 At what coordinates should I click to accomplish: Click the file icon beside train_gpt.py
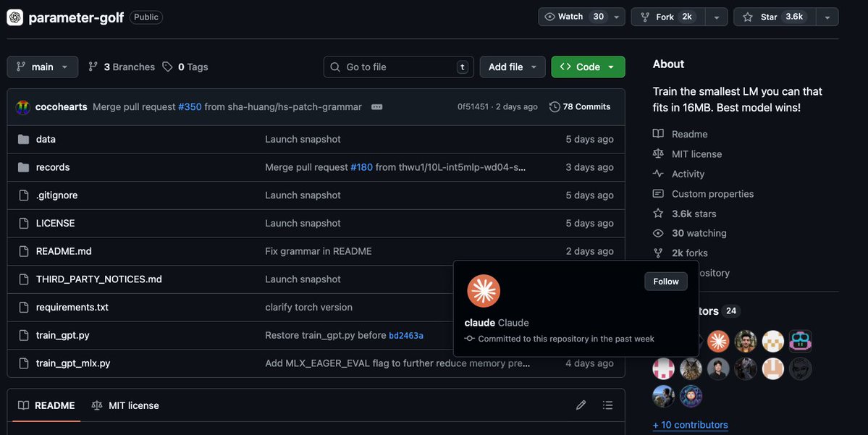(23, 335)
